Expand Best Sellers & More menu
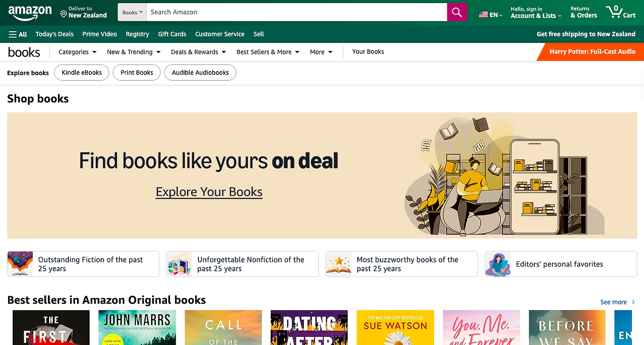644x345 pixels. [x=268, y=52]
